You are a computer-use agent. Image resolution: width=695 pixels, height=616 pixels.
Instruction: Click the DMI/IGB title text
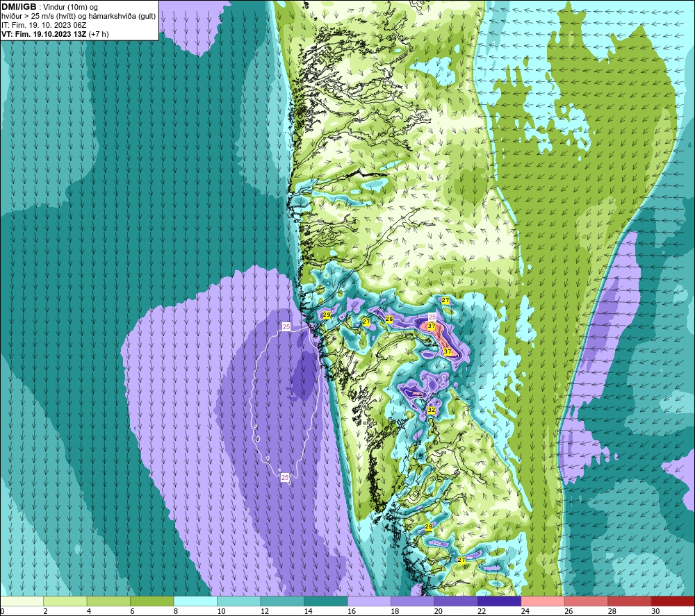tap(19, 7)
